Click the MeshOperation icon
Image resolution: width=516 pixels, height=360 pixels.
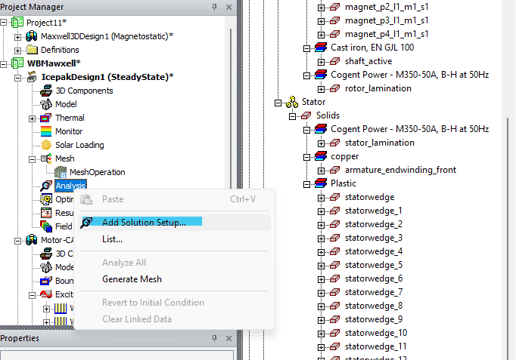(x=60, y=172)
